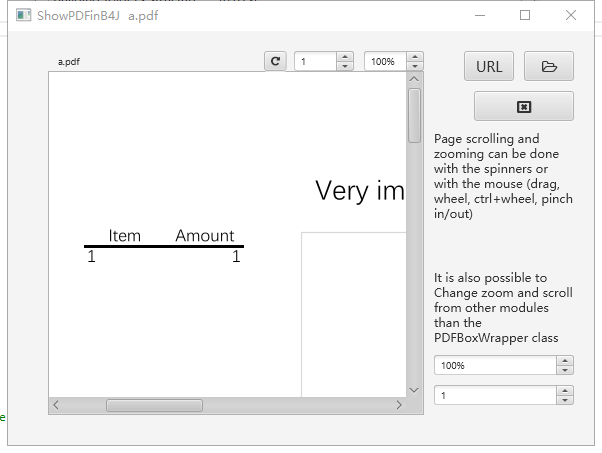Viewport: 602px width, 453px height.
Task: Click the 'PDFBoxWrapper class' text
Action: pyautogui.click(x=496, y=337)
